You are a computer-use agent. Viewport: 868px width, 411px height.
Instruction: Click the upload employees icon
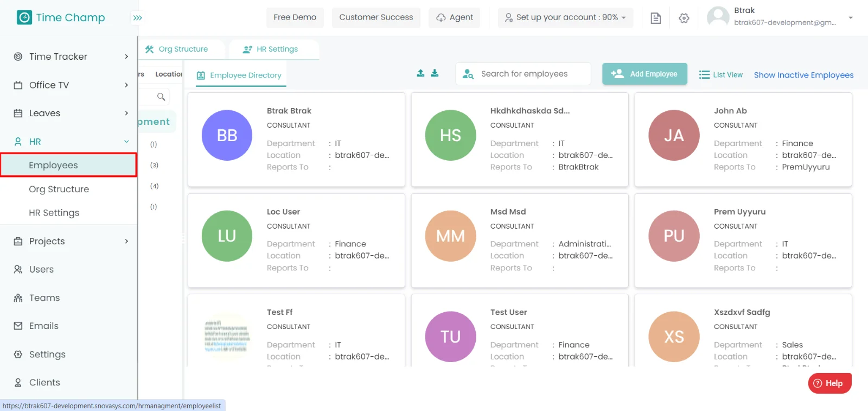(x=420, y=73)
